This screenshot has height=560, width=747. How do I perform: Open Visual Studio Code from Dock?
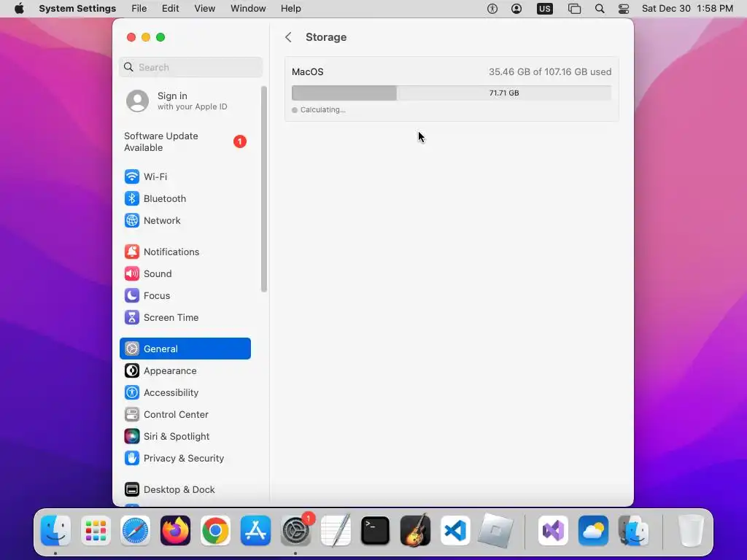455,531
